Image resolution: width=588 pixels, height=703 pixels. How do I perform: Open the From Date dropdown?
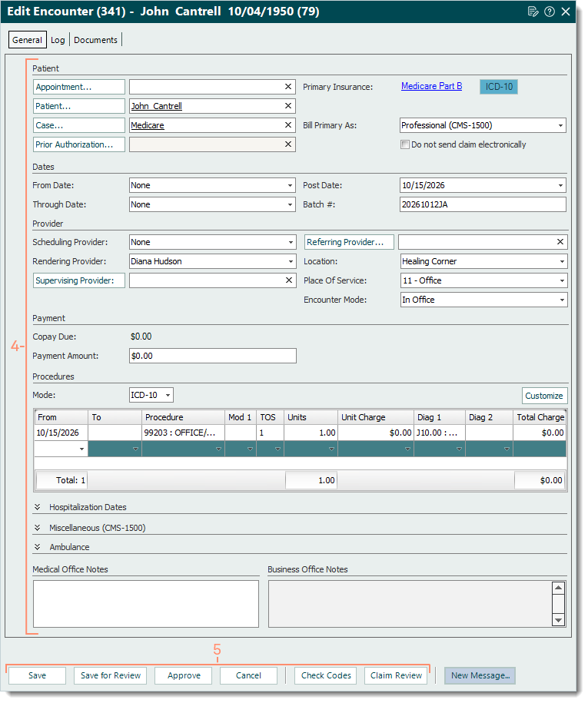coord(291,185)
